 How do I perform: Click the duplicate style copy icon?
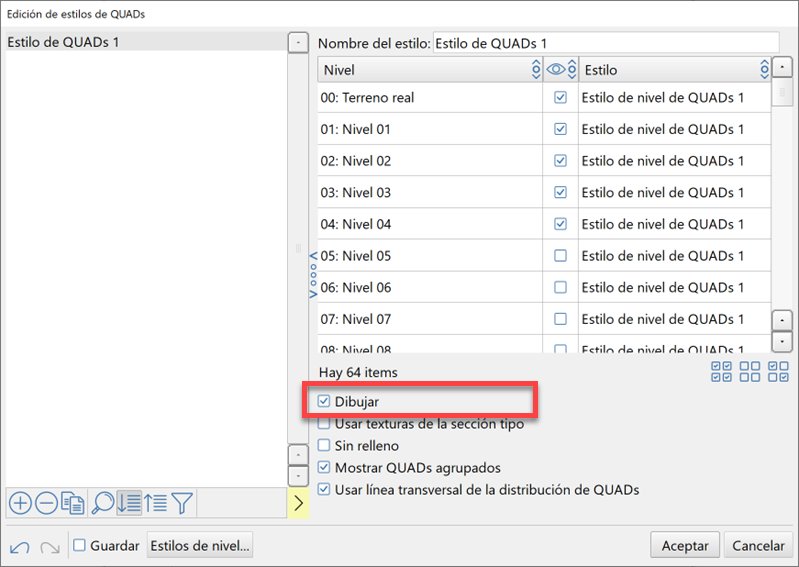[x=73, y=503]
